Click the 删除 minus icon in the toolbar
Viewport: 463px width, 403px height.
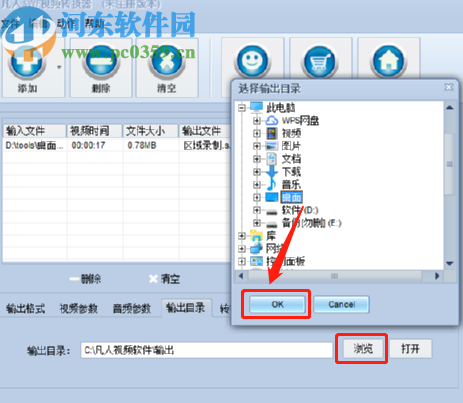coord(101,63)
